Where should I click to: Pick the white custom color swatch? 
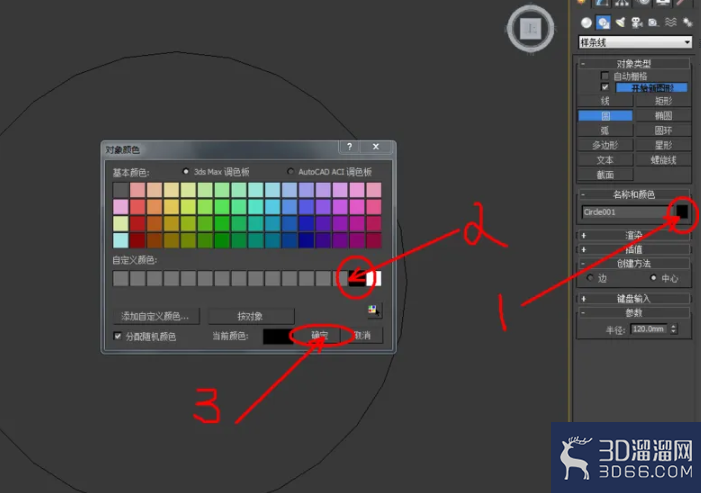point(374,278)
